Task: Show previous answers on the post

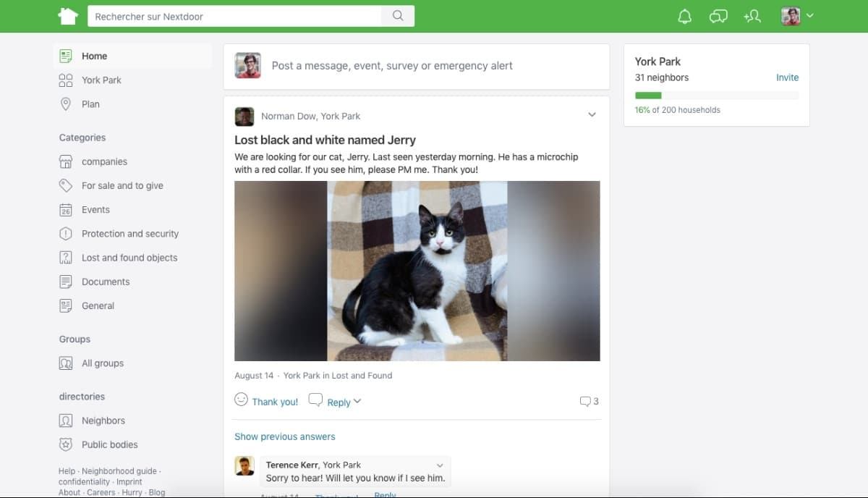Action: (284, 436)
